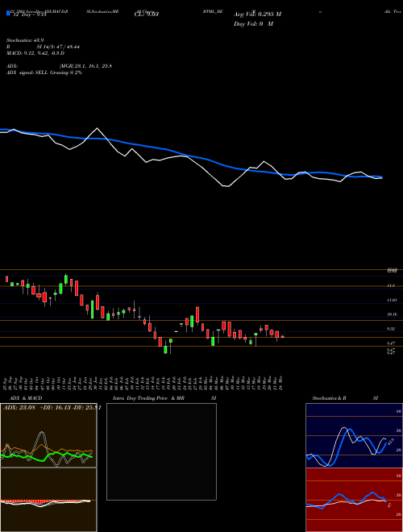
Task: Click the red-background RSI chart panel
Action: pyautogui.click(x=354, y=500)
